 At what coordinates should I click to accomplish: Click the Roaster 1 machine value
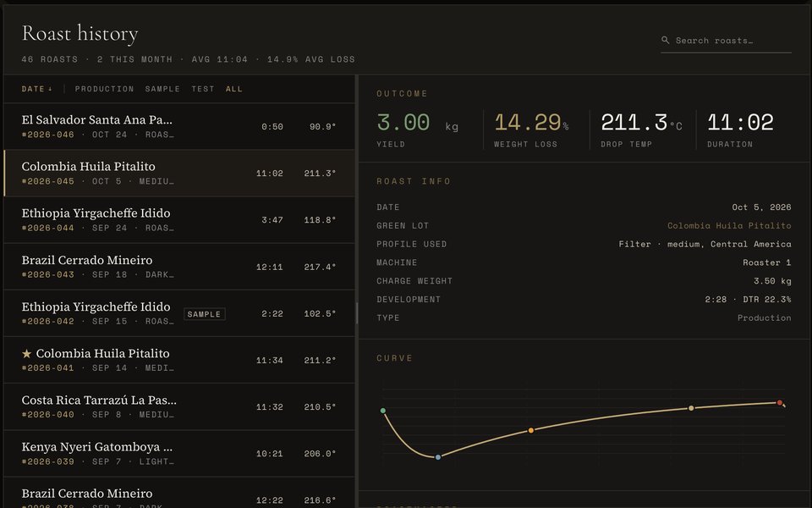coord(766,262)
